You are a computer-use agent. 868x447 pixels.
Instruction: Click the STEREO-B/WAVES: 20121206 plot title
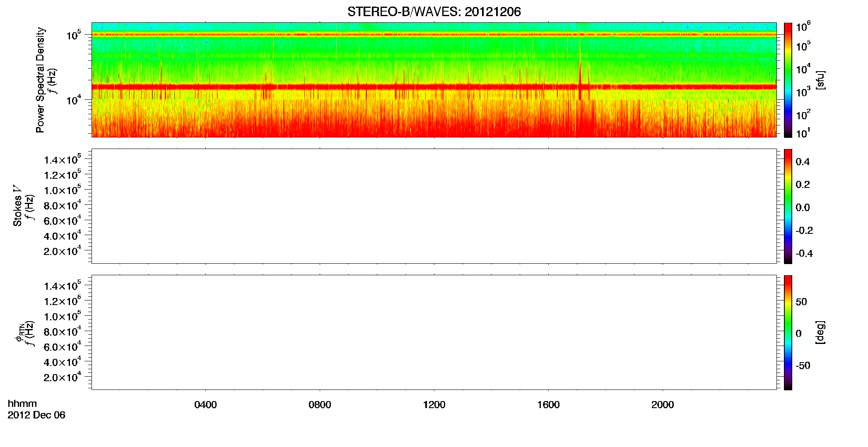[434, 12]
